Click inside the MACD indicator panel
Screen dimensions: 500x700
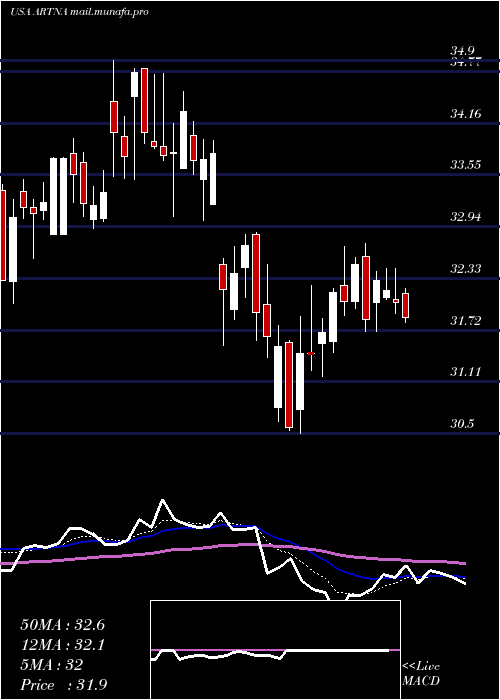click(x=275, y=650)
